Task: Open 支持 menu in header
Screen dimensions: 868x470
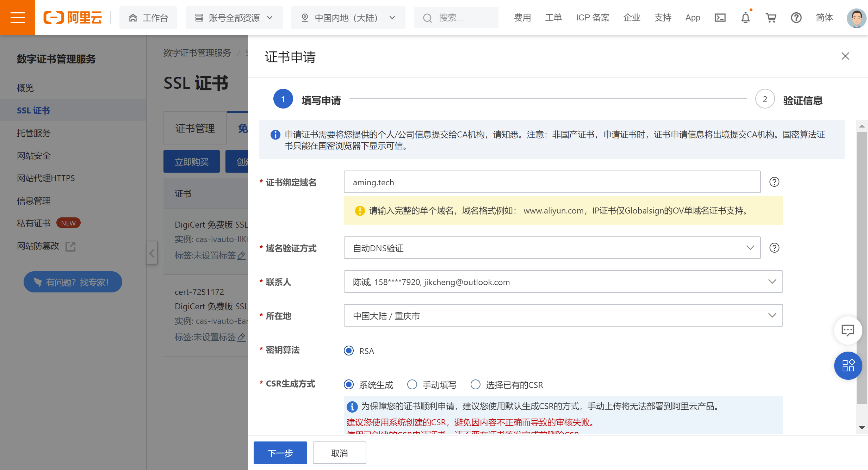Action: 662,18
